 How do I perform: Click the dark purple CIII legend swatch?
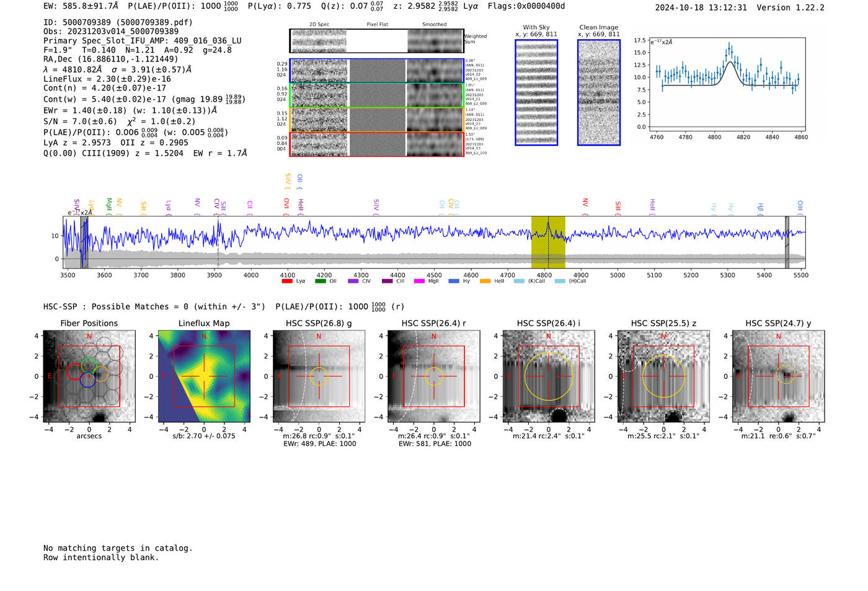(387, 281)
